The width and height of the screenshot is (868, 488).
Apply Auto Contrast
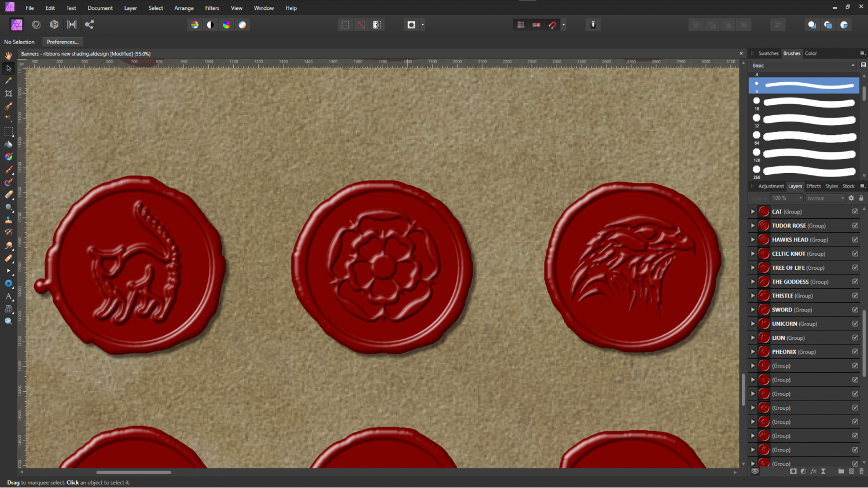(211, 25)
